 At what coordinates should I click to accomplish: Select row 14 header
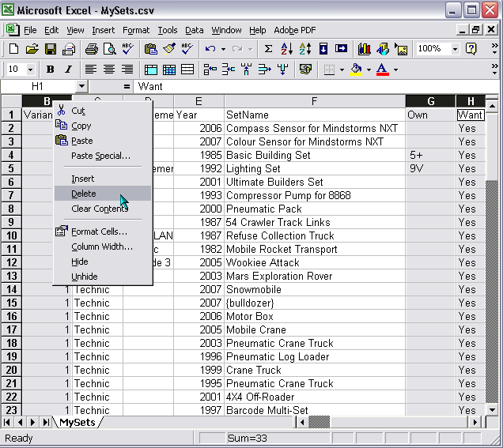(11, 289)
